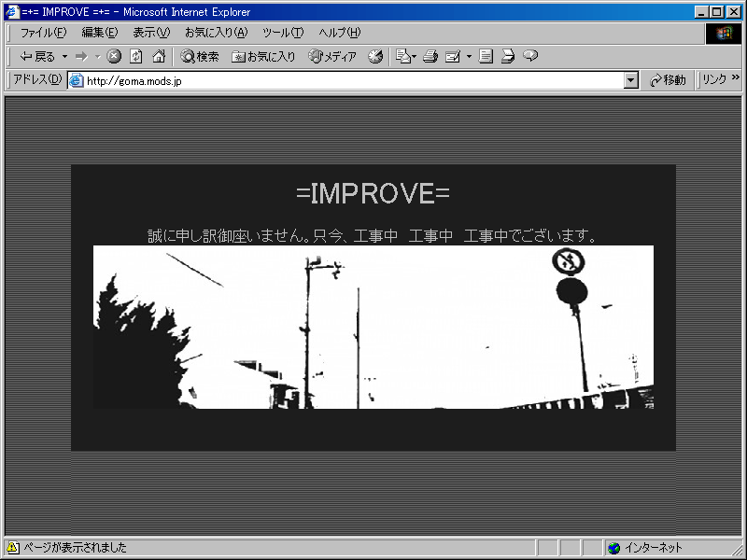Click the black-and-white street silhouette image
The width and height of the screenshot is (747, 560).
[373, 328]
